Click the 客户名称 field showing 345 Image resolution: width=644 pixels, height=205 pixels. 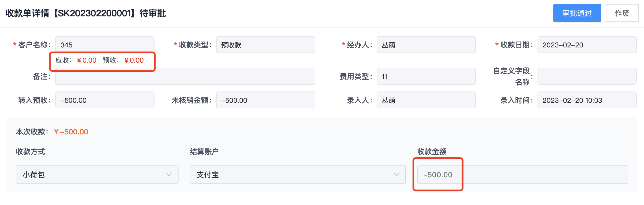pos(105,45)
